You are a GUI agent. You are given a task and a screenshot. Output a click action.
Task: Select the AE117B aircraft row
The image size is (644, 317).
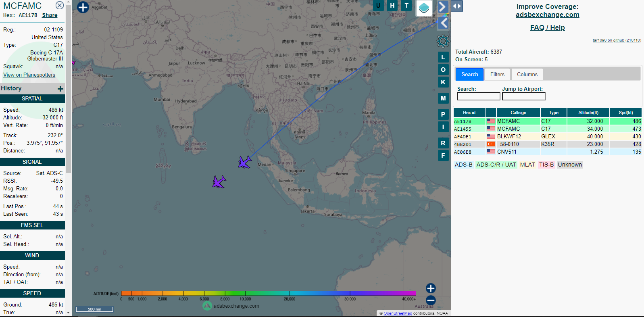(x=548, y=121)
